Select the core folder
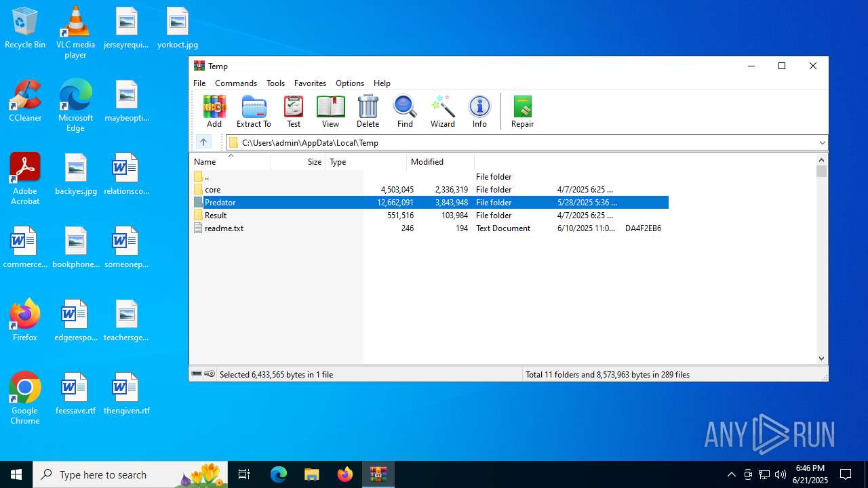The width and height of the screenshot is (868, 488). (x=429, y=190)
